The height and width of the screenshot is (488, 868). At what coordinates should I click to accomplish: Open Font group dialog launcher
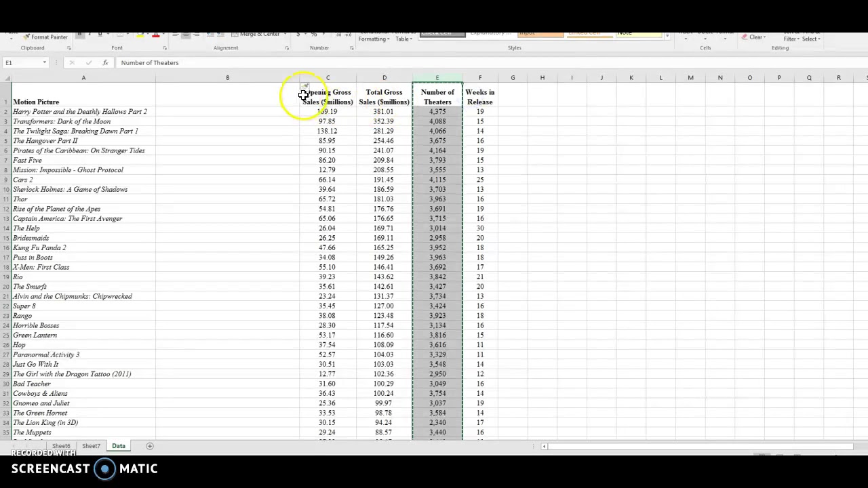165,48
